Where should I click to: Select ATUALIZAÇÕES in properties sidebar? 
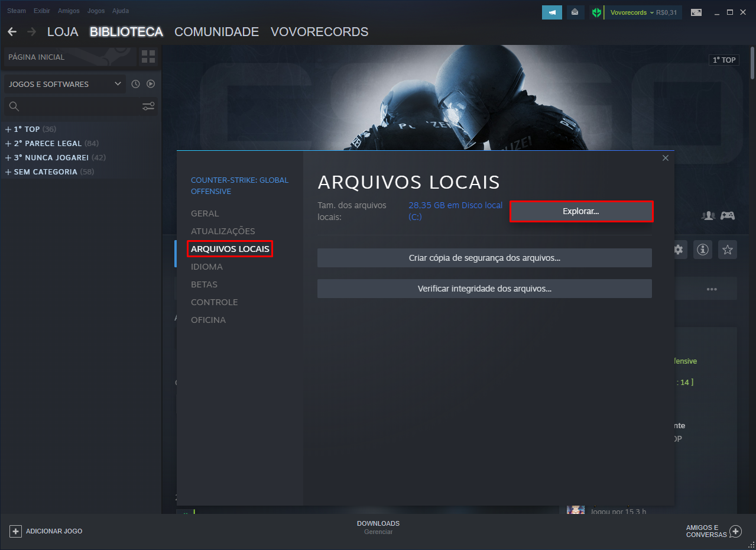(x=223, y=231)
